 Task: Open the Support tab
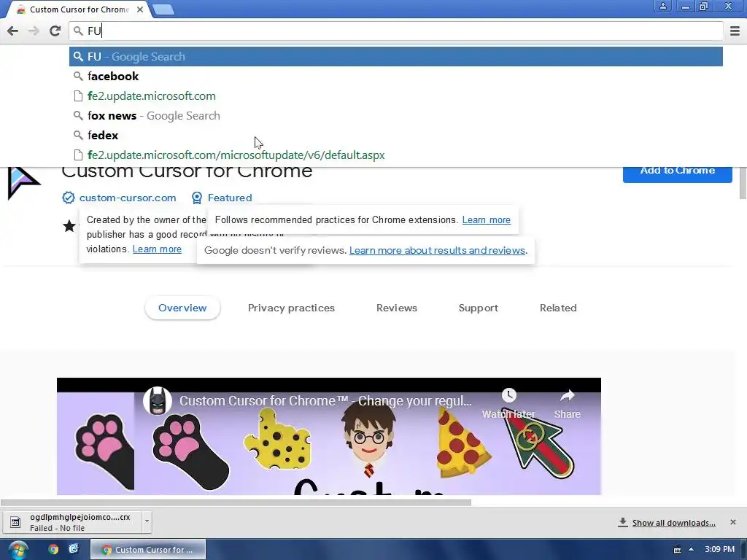coord(479,308)
